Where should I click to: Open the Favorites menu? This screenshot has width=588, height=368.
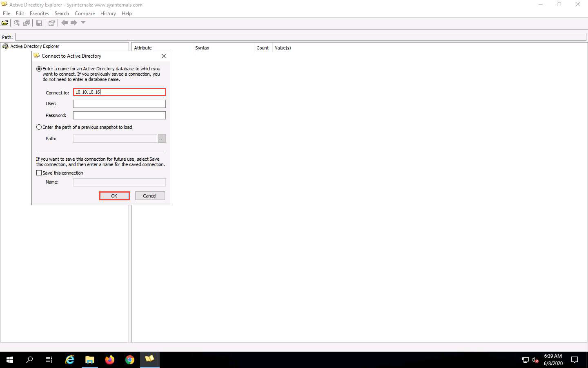(x=39, y=13)
